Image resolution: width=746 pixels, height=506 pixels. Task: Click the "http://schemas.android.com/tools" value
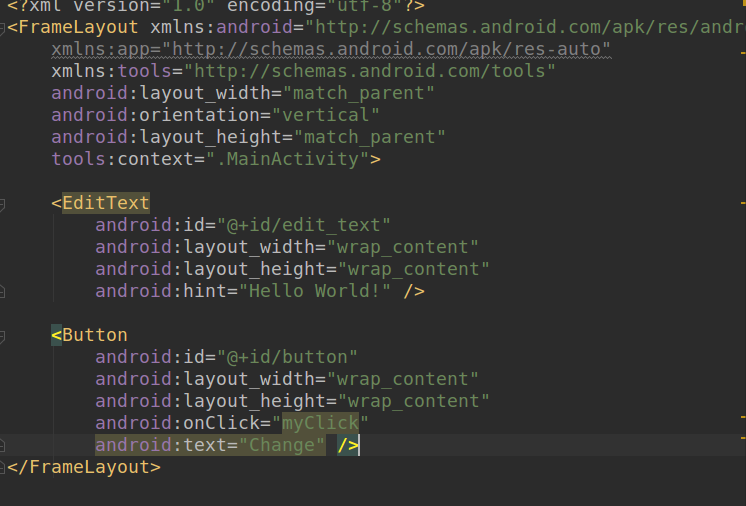tap(370, 71)
